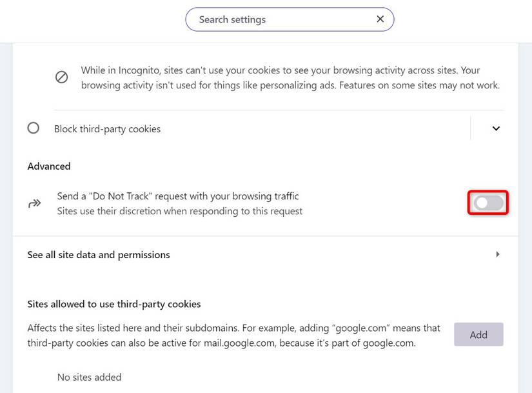
Task: Click the No sites added entry
Action: [89, 377]
